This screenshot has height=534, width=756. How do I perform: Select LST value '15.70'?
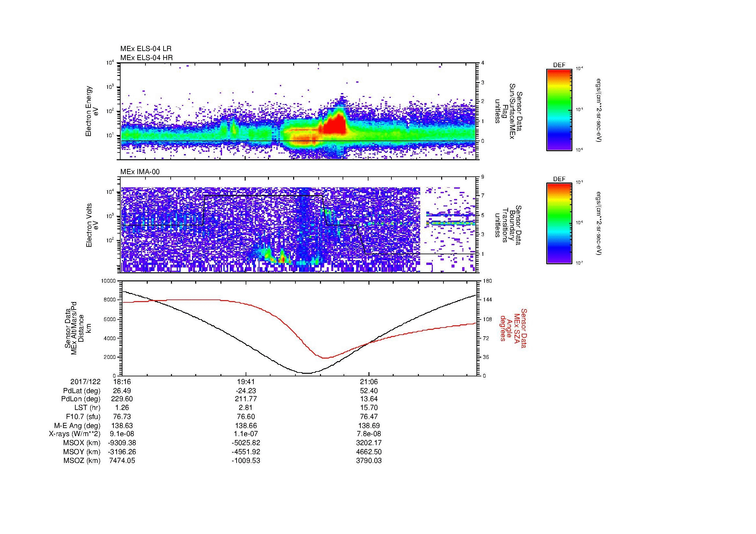click(369, 408)
